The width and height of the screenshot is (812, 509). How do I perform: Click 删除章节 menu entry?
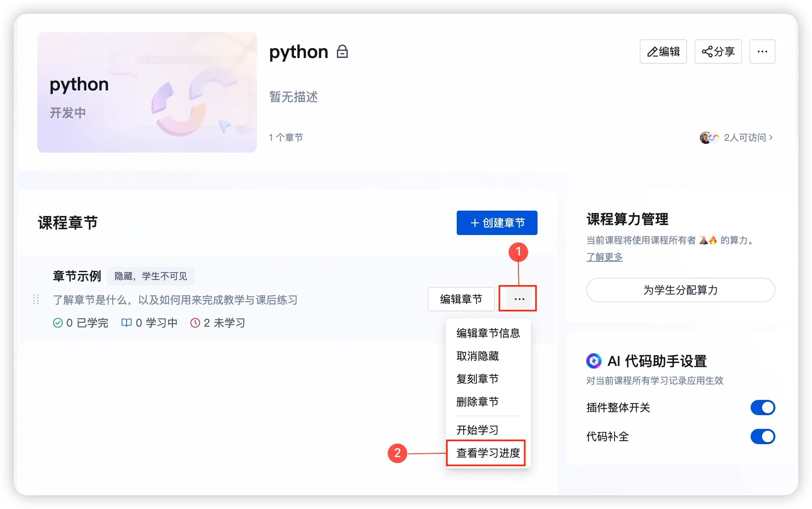pos(477,402)
